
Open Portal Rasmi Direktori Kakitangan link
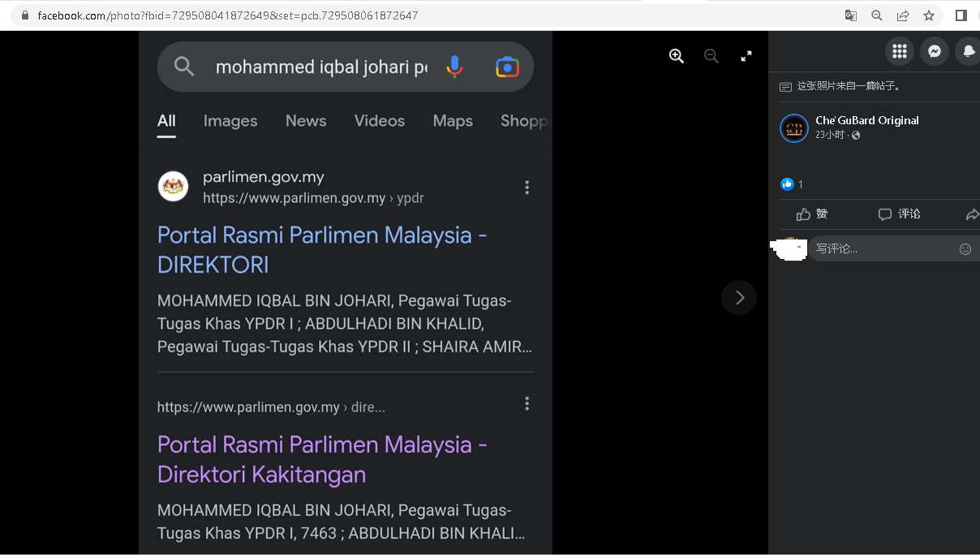(322, 459)
